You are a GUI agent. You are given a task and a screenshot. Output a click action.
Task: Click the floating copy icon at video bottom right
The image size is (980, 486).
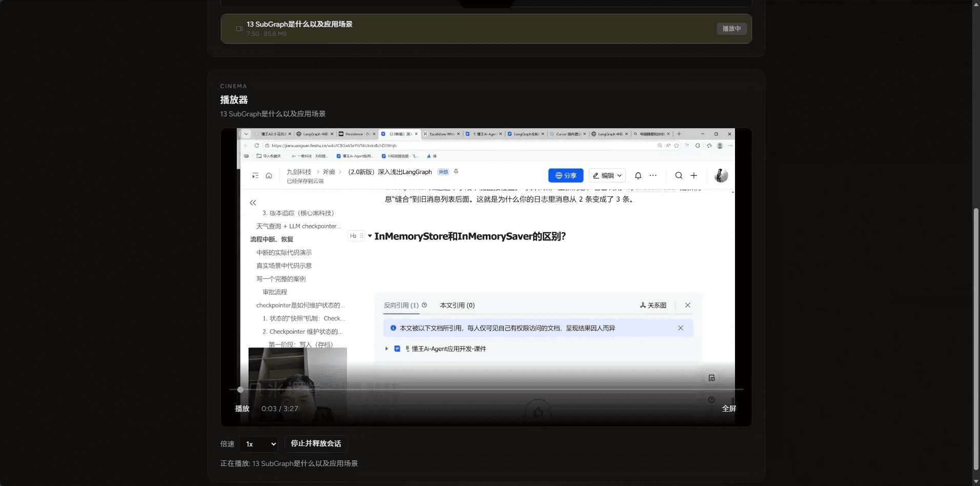pos(711,378)
